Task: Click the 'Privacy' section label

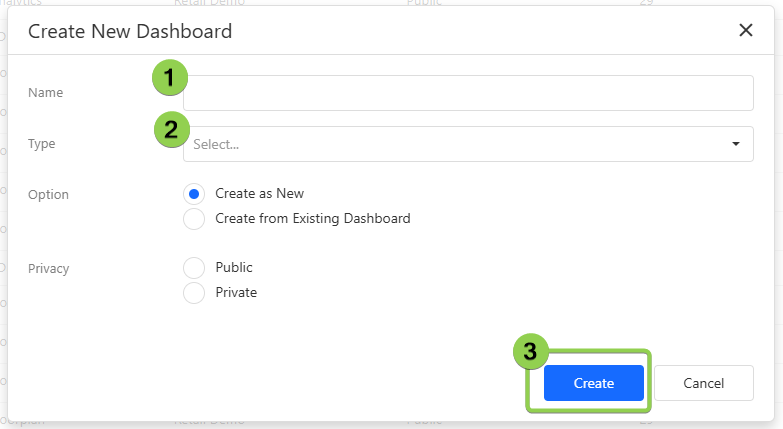Action: pos(49,269)
